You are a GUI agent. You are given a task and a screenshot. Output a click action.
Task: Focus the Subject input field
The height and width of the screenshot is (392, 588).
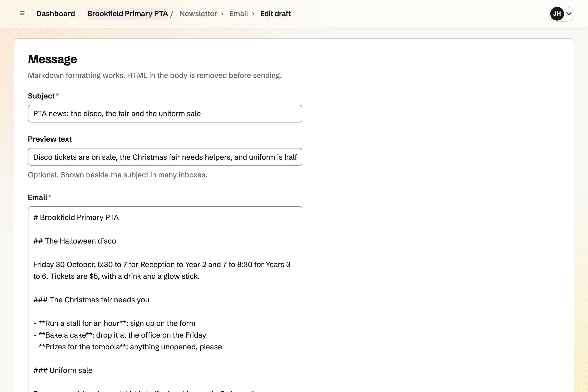(x=165, y=114)
